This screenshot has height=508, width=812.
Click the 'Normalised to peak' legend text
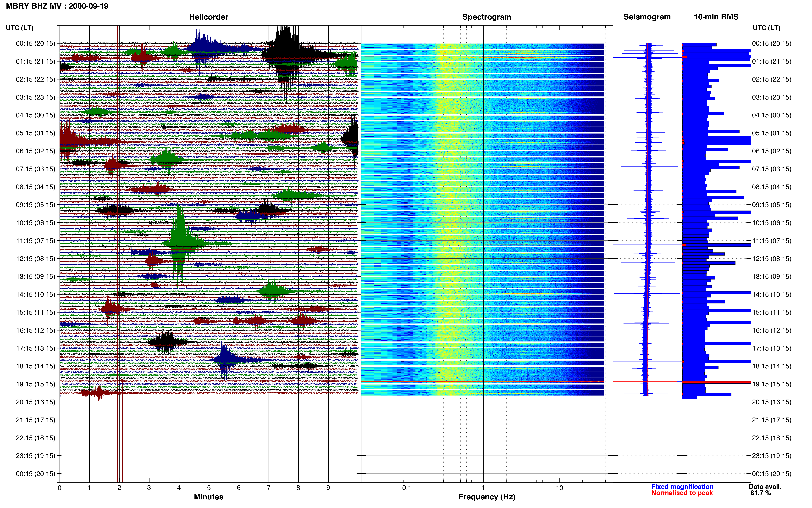point(682,493)
